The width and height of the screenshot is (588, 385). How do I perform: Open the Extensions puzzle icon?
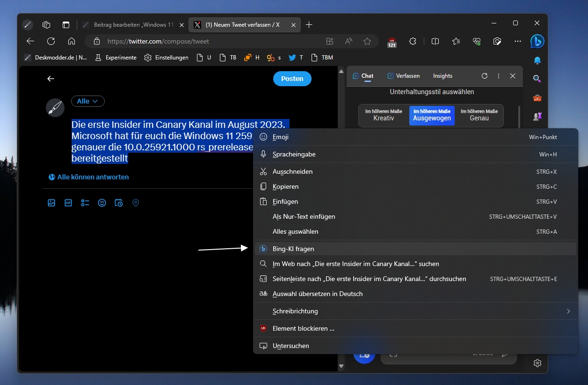413,41
